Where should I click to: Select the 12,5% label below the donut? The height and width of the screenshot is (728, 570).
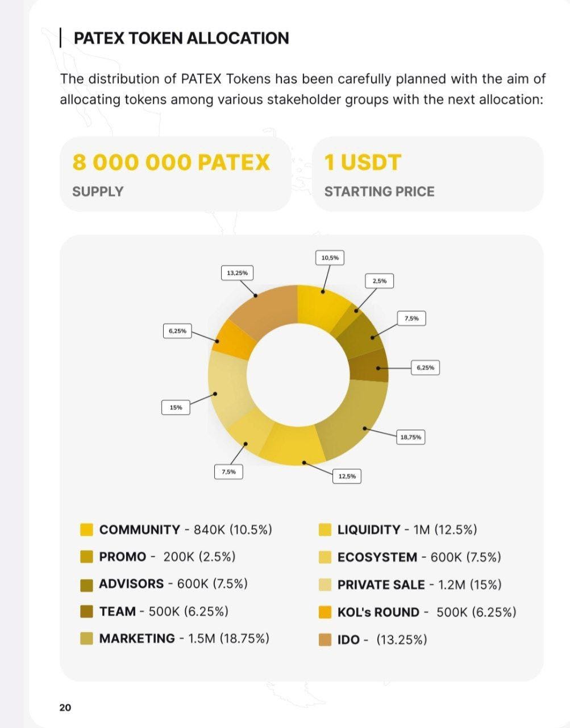347,476
